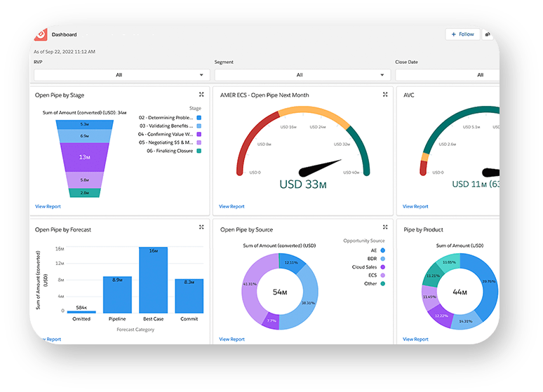Expand the Open Pipe by Forecast chart
The image size is (543, 392).
201,227
